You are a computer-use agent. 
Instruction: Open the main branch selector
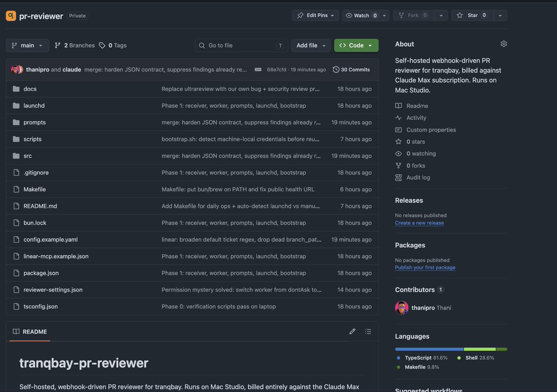tap(27, 45)
